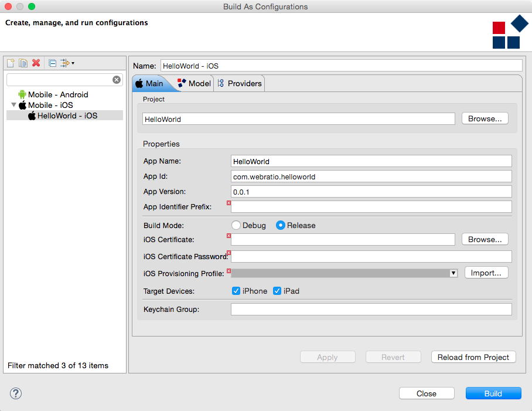
Task: Click the Build button
Action: [x=493, y=393]
